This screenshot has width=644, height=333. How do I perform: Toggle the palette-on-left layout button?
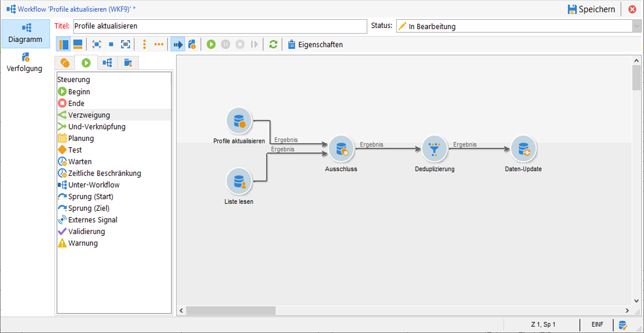point(63,44)
